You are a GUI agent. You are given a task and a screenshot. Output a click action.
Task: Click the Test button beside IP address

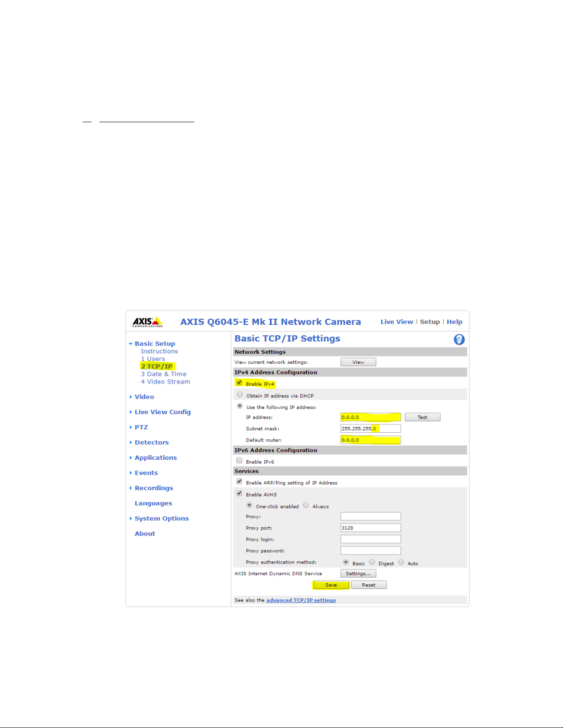tap(422, 417)
